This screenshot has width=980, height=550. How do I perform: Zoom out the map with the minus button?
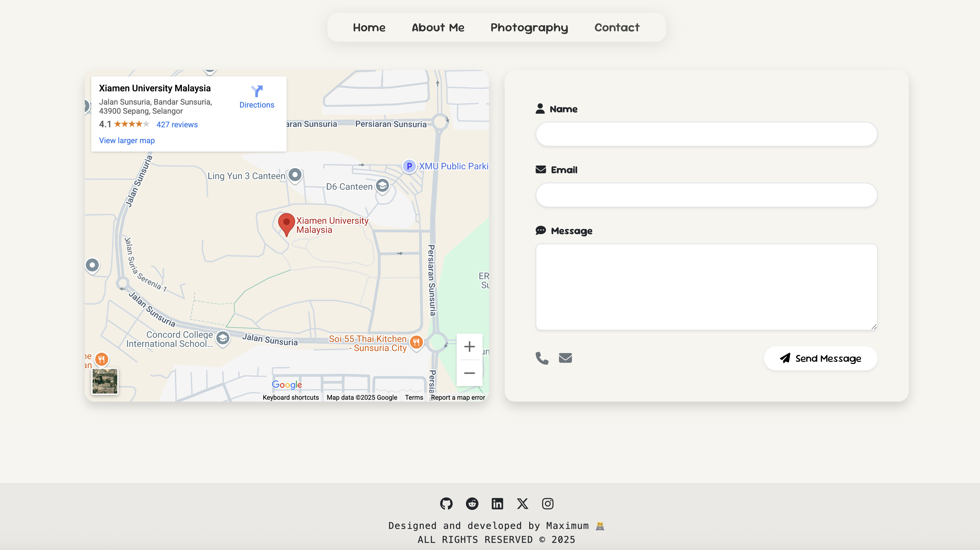tap(470, 373)
